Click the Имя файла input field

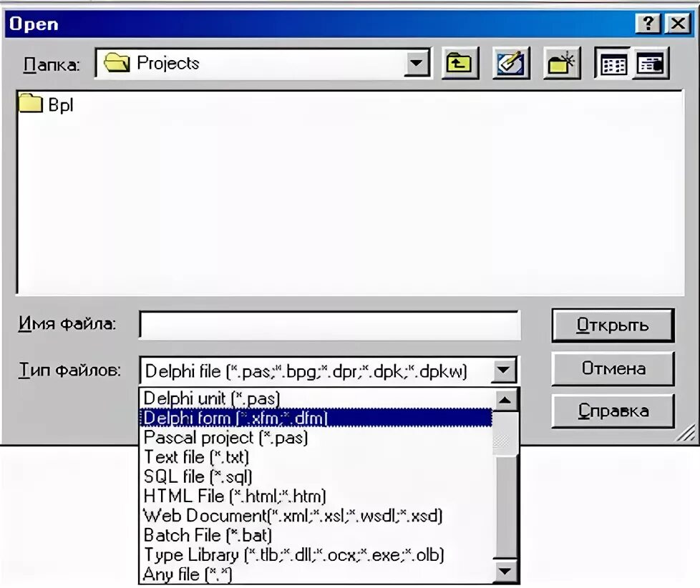[x=330, y=325]
